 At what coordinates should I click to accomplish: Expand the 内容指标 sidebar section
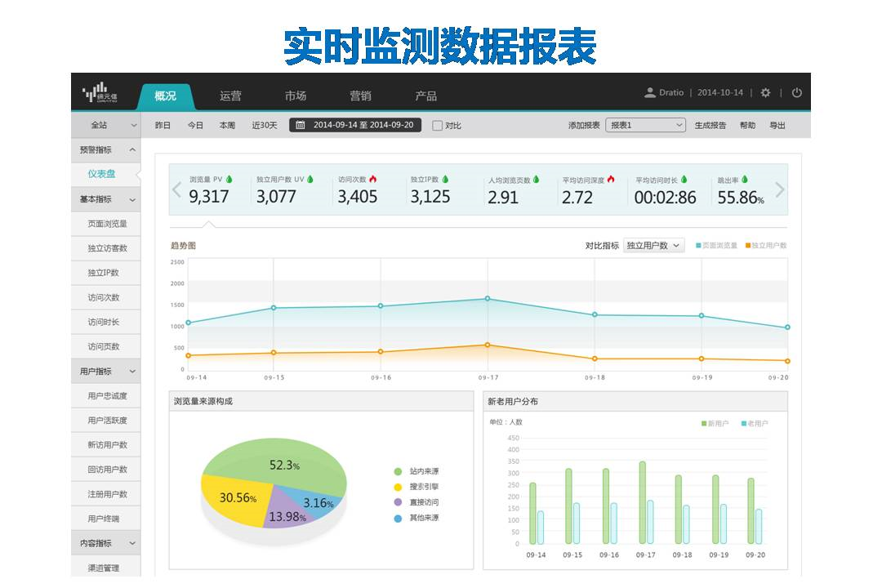click(105, 543)
